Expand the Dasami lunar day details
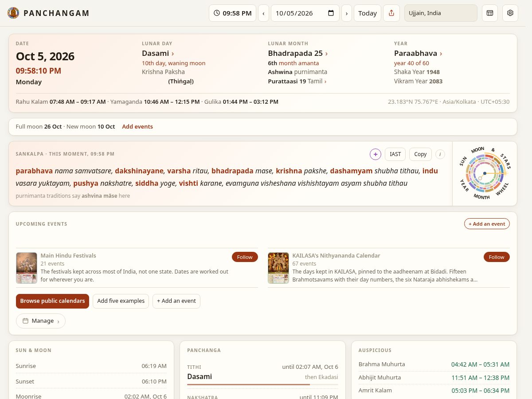 pyautogui.click(x=158, y=53)
